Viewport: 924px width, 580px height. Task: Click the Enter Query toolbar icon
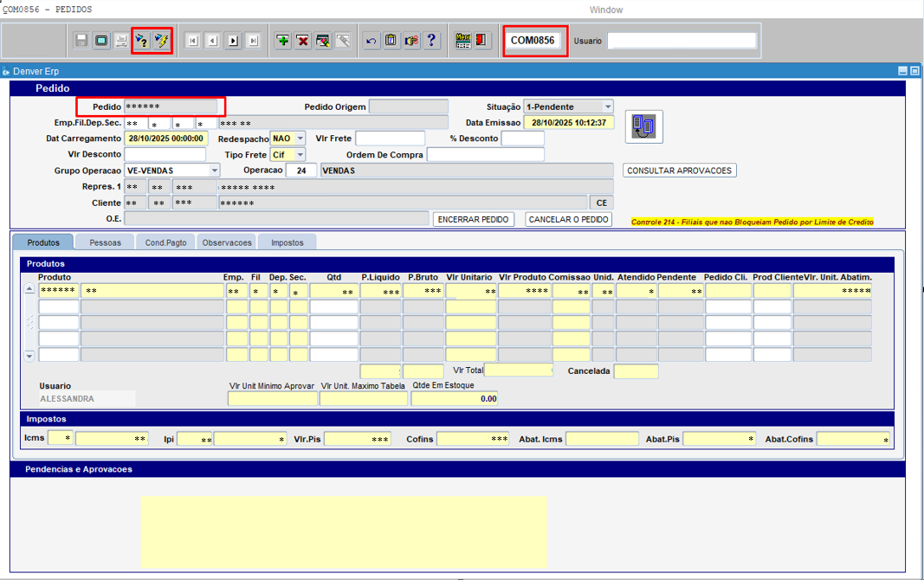[141, 41]
